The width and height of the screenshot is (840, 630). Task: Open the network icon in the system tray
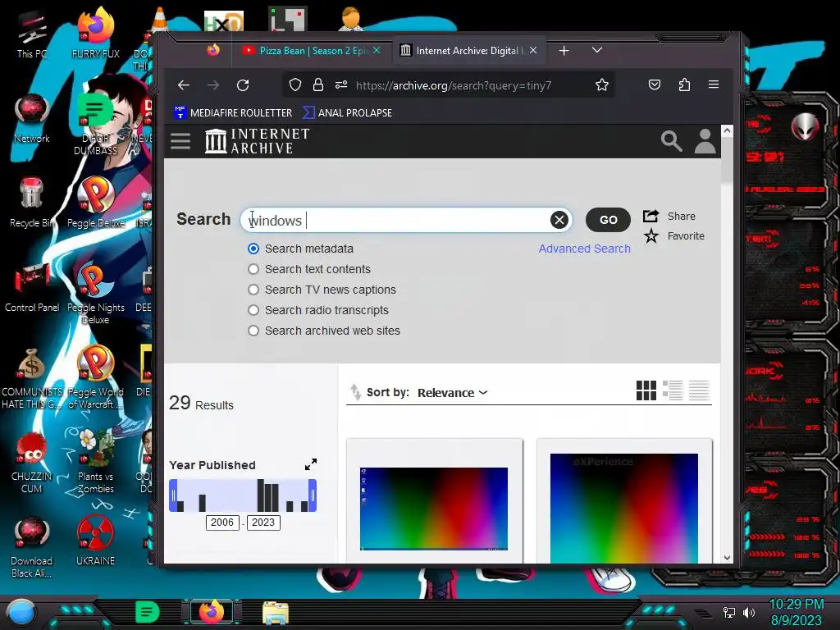(x=728, y=612)
